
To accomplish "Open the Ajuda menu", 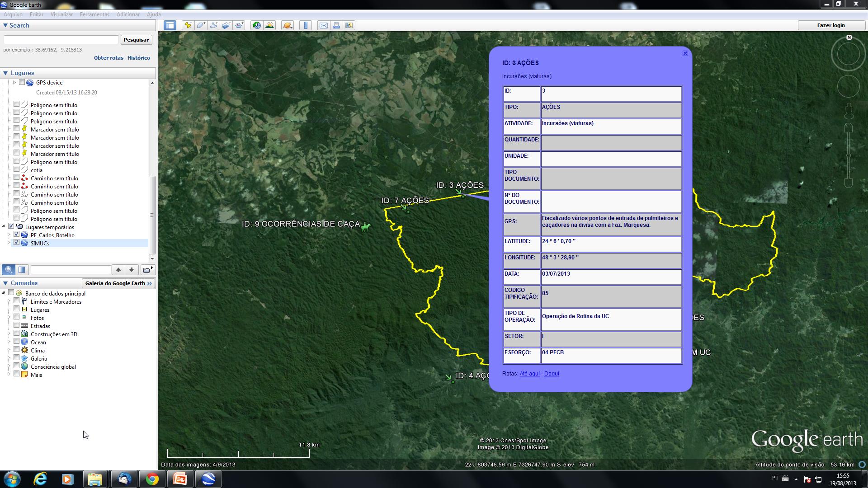I will [154, 14].
